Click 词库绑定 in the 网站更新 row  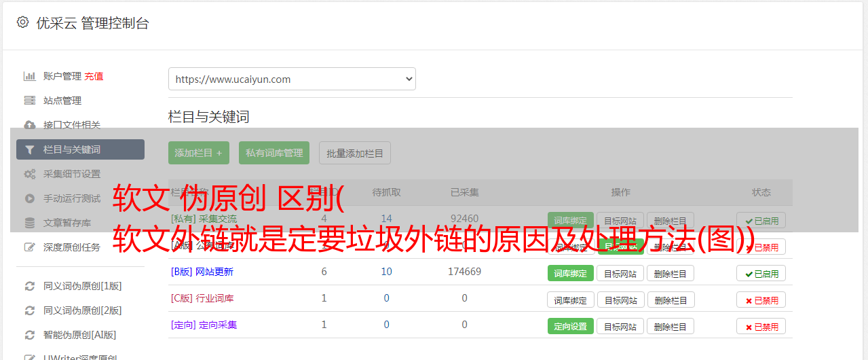(570, 273)
